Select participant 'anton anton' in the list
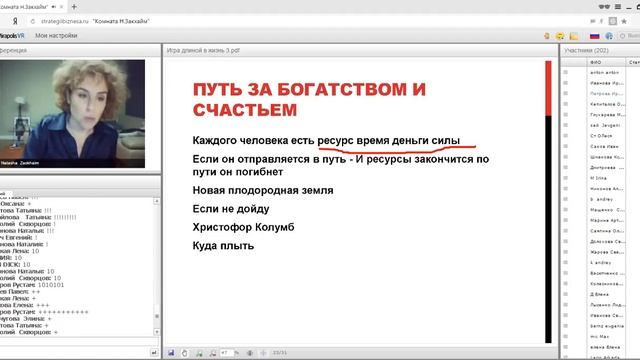 click(604, 72)
